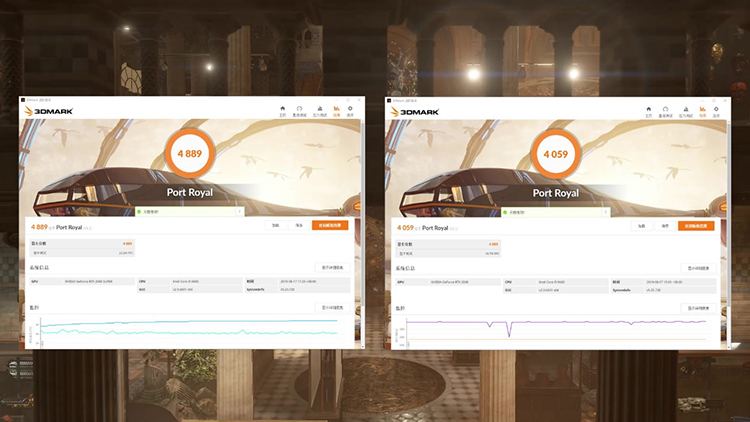Click graphics score row in left window
750x422 pixels.
(82, 244)
